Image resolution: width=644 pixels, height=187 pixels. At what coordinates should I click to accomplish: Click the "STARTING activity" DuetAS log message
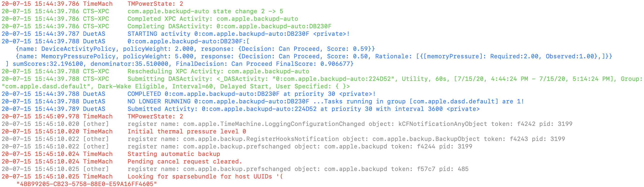click(x=238, y=34)
